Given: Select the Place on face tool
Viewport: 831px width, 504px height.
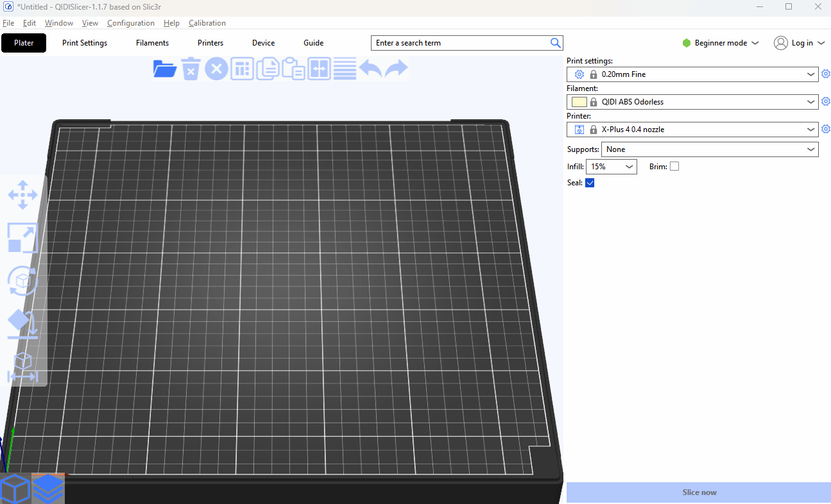Looking at the screenshot, I should pyautogui.click(x=22, y=324).
